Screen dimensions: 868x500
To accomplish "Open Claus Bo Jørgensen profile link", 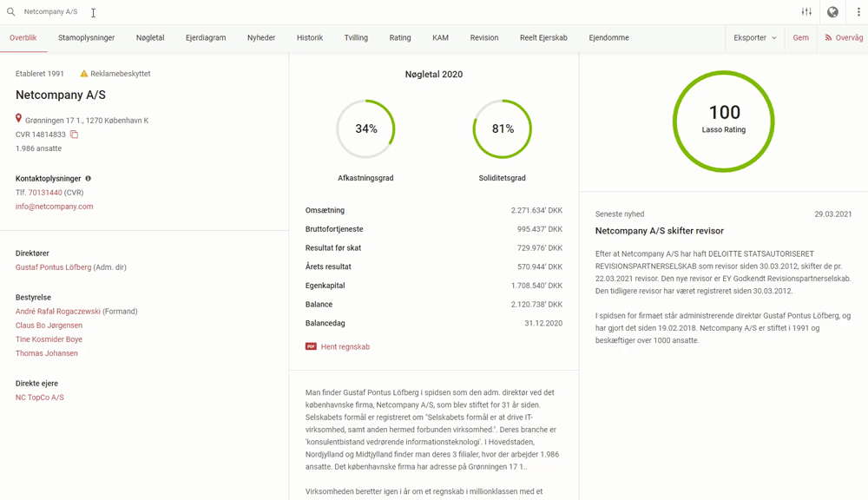I will 49,326.
